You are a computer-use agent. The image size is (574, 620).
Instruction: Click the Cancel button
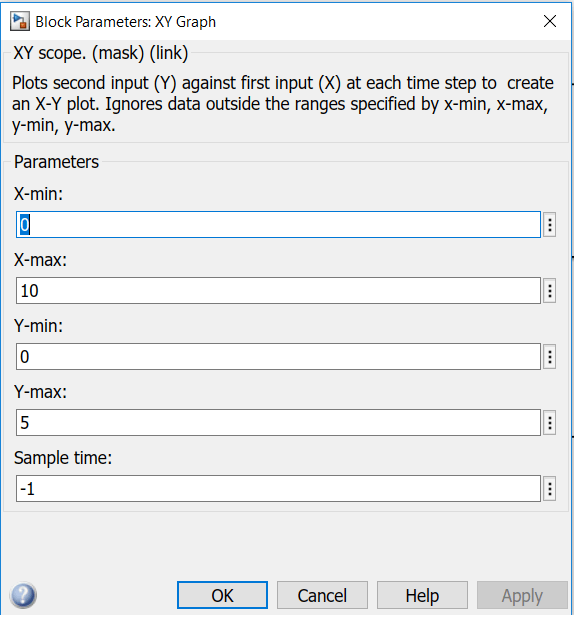click(x=322, y=595)
